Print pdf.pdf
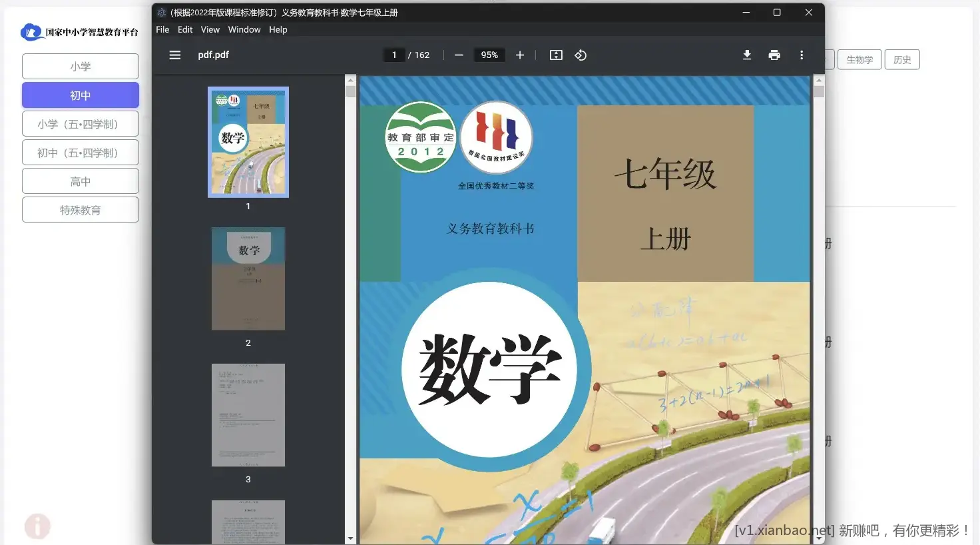The image size is (980, 545). click(774, 55)
